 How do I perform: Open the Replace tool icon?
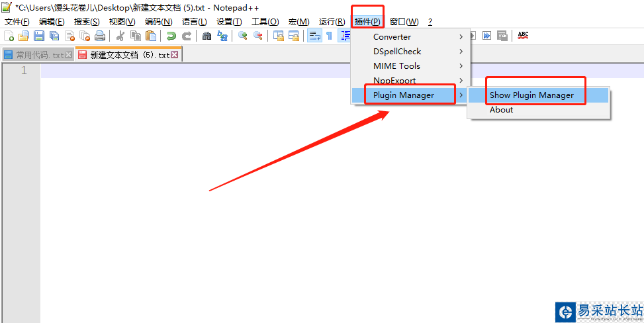point(222,36)
